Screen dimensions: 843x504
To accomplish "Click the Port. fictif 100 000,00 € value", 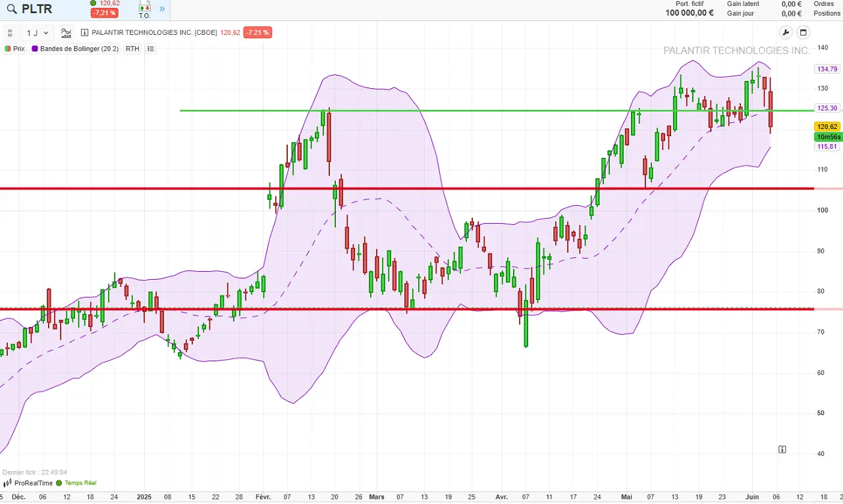I will click(x=690, y=13).
